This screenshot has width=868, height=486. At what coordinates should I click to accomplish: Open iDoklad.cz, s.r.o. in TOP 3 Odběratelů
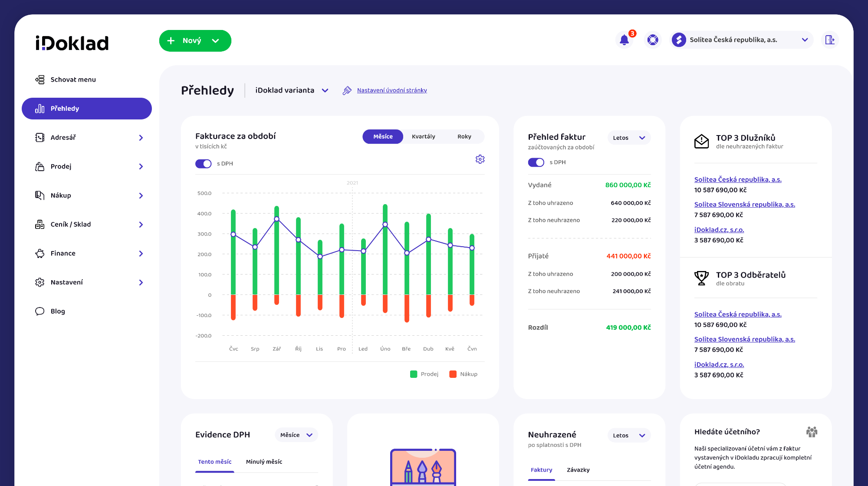click(x=719, y=365)
